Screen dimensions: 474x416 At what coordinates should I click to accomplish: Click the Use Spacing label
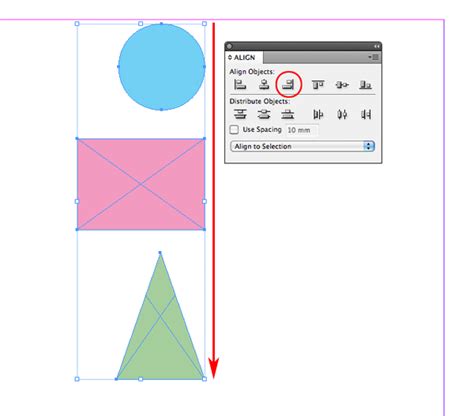pyautogui.click(x=262, y=129)
